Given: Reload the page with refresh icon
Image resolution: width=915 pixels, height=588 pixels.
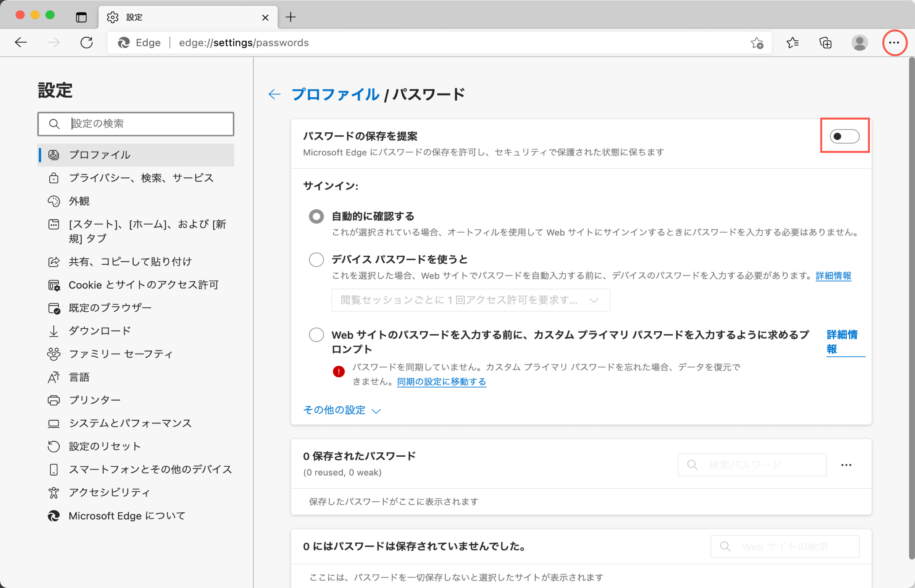Looking at the screenshot, I should tap(87, 43).
